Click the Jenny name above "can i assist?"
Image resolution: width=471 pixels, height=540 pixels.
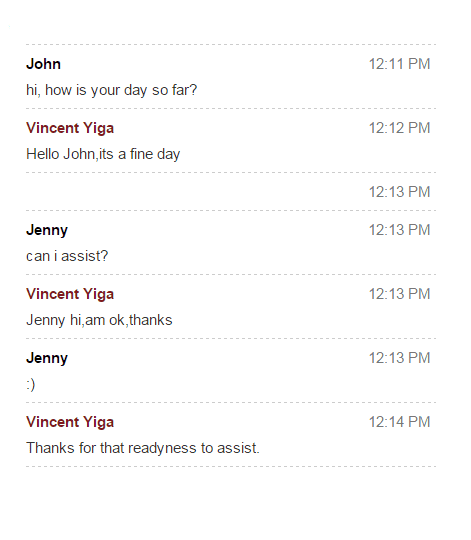pos(47,230)
